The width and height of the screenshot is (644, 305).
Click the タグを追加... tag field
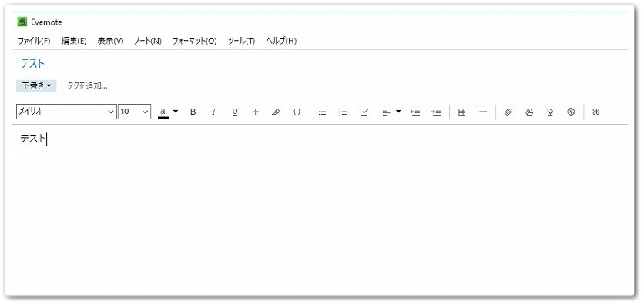tap(87, 86)
